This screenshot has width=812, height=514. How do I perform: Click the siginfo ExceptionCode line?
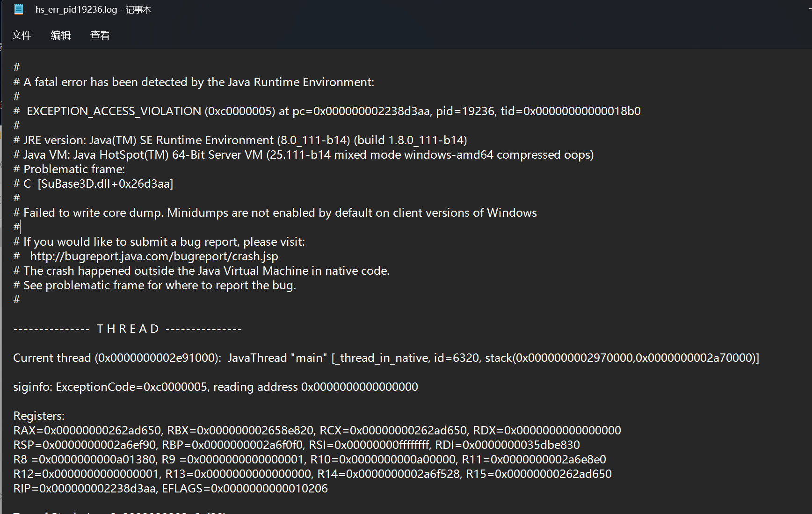(x=216, y=387)
